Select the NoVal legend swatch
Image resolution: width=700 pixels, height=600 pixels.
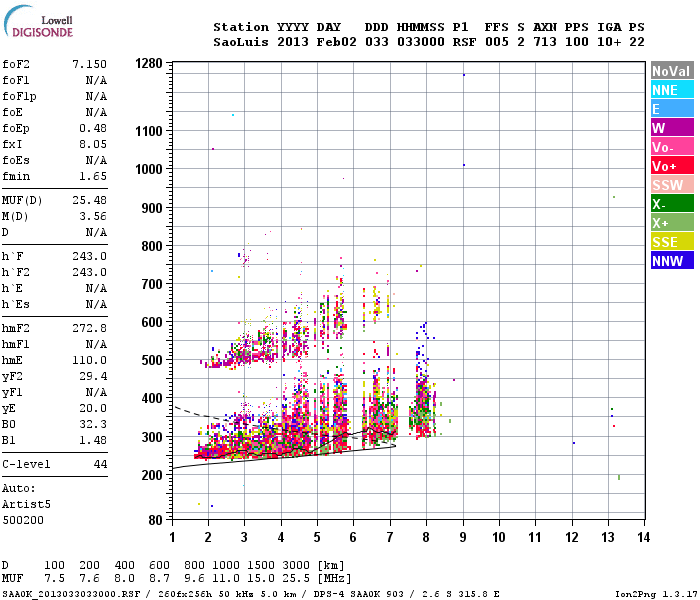coord(672,71)
